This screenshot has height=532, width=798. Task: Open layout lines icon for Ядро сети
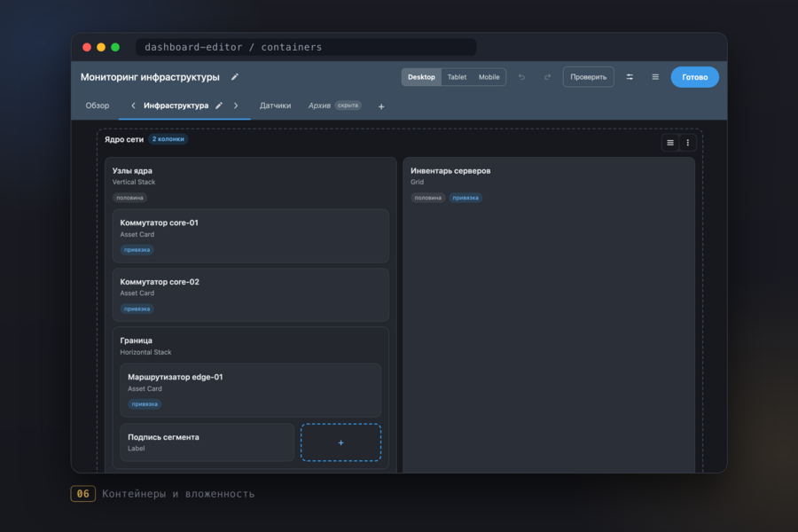pyautogui.click(x=670, y=143)
